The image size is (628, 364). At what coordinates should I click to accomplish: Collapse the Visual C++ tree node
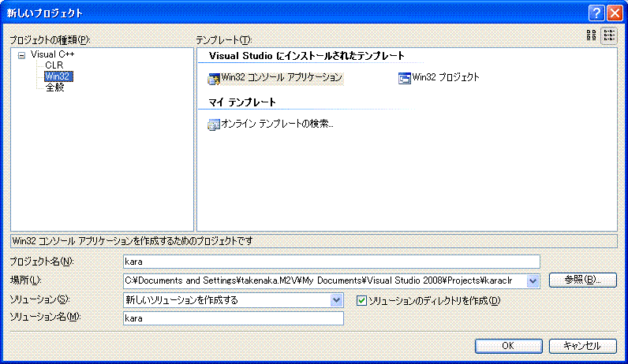(x=21, y=56)
